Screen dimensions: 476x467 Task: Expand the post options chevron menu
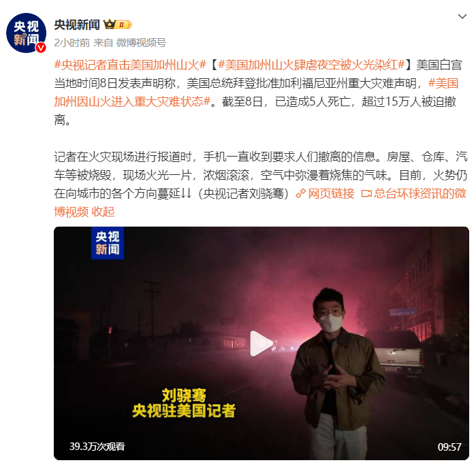pos(462,16)
